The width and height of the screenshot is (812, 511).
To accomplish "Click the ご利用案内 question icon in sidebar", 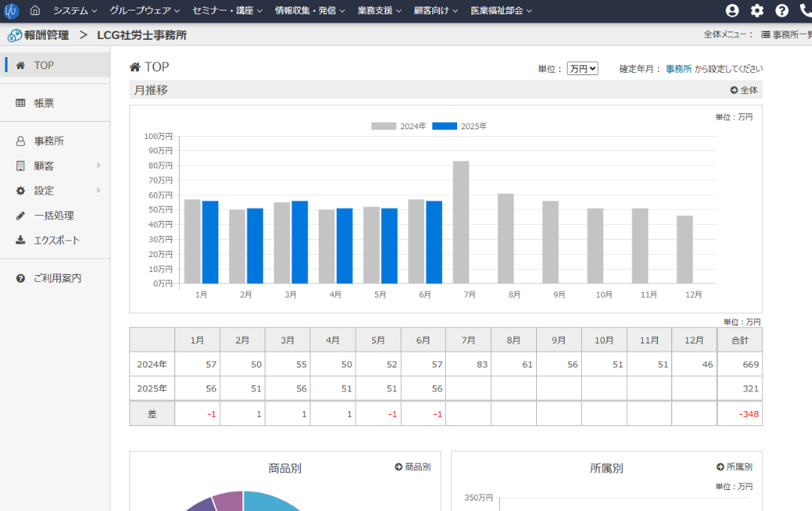I will pos(20,279).
